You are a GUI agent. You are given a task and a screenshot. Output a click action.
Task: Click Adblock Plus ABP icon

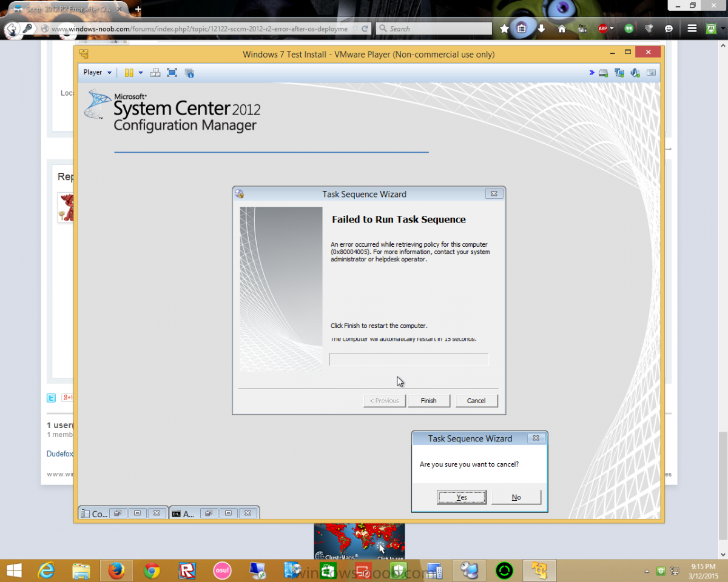tap(603, 28)
